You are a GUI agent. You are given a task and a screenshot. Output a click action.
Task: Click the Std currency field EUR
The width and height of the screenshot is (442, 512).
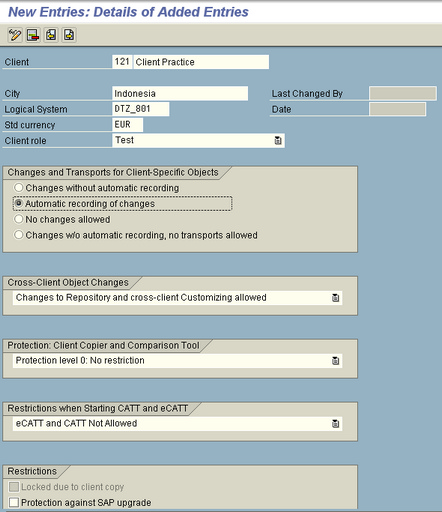(x=128, y=125)
